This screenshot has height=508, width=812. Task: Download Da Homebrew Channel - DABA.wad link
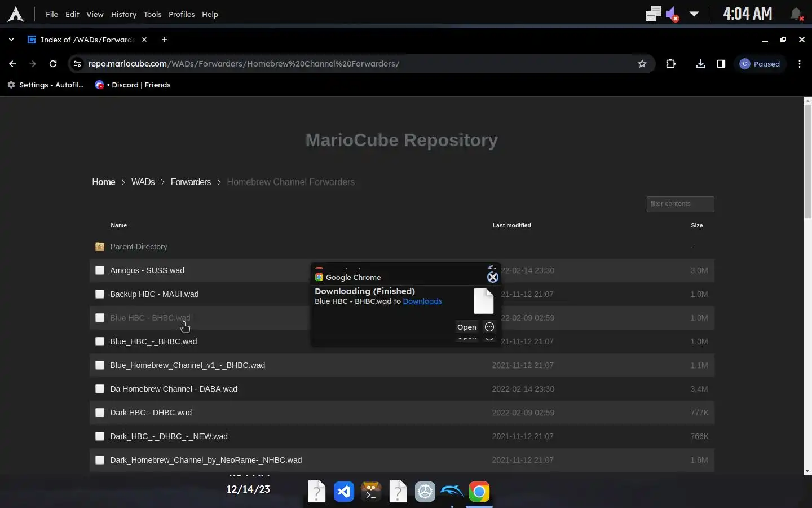(x=174, y=389)
